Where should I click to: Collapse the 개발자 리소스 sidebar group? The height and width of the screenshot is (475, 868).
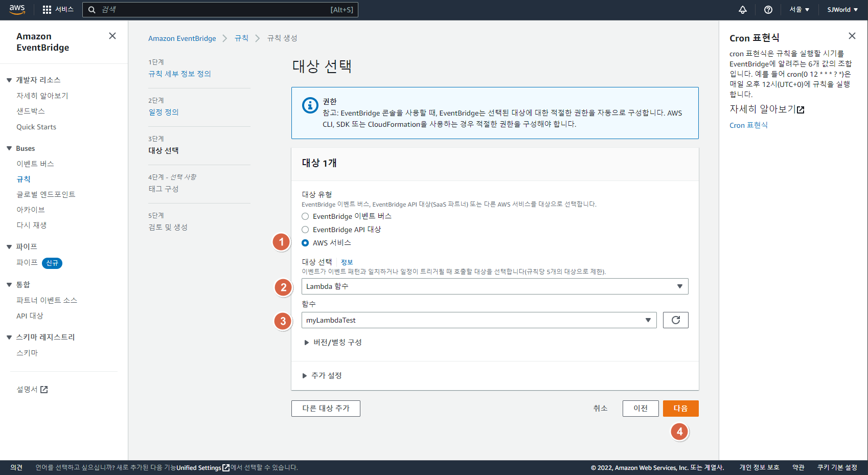click(x=9, y=80)
